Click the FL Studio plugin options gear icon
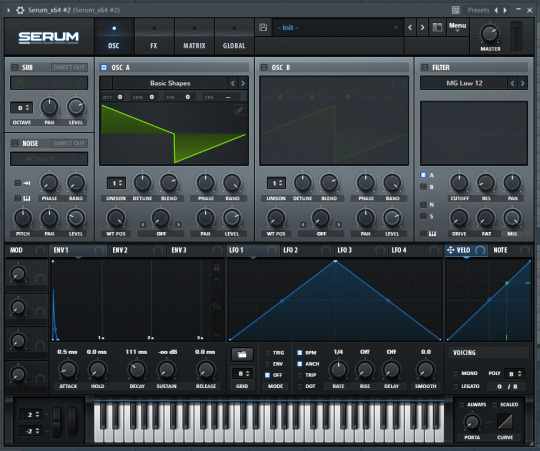The width and height of the screenshot is (540, 451). click(20, 10)
